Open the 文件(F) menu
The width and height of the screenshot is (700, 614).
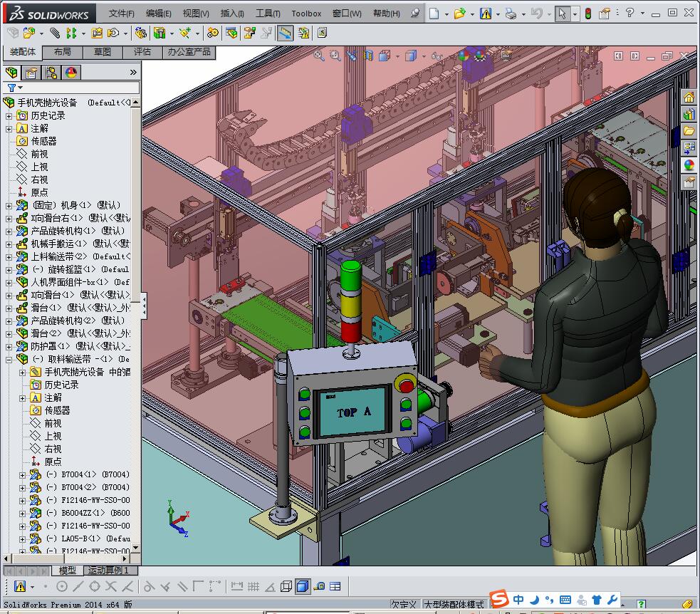122,14
